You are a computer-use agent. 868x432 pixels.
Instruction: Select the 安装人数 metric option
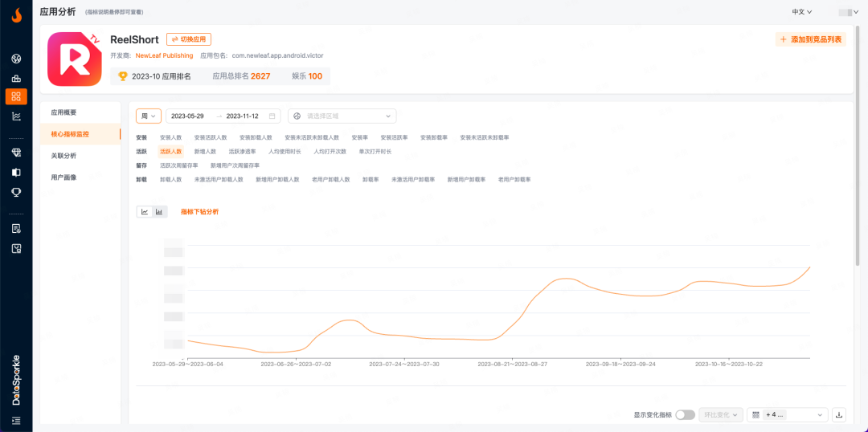click(170, 137)
